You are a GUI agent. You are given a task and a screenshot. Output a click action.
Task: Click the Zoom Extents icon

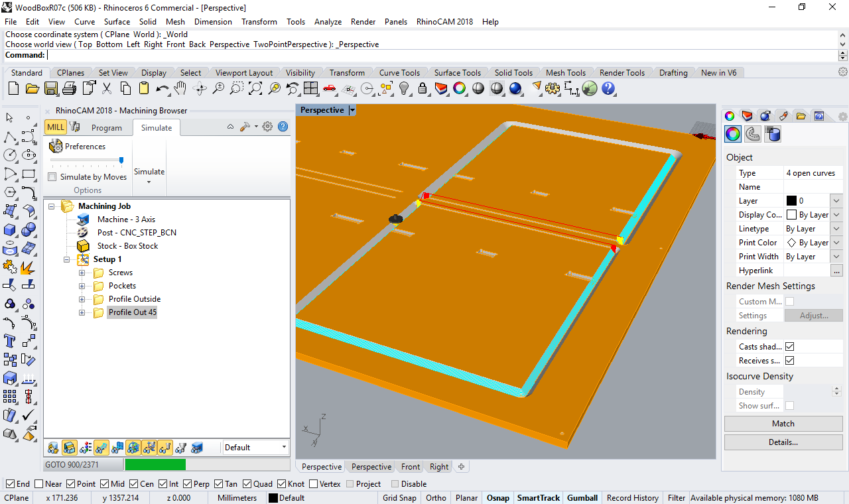pyautogui.click(x=255, y=88)
